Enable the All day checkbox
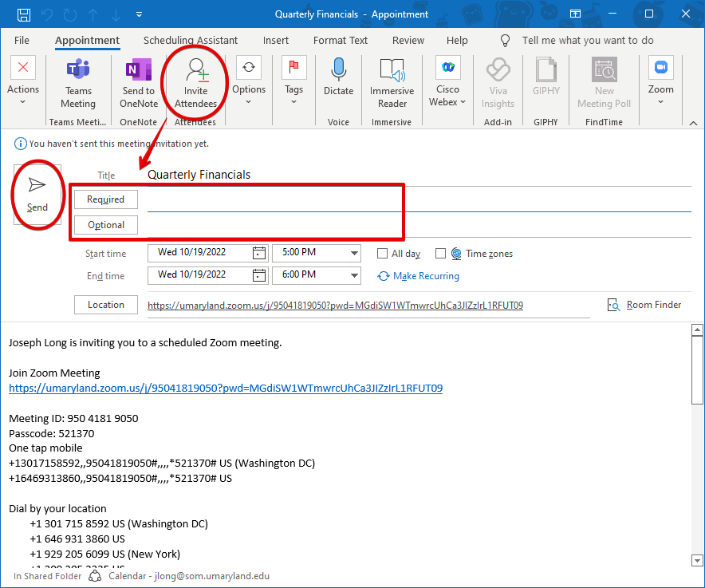705x588 pixels. 383,254
